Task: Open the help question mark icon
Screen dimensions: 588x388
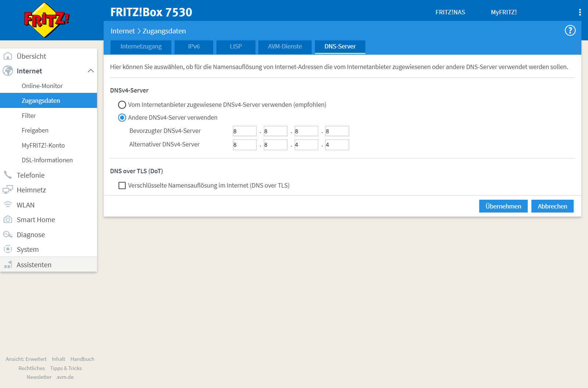Action: 570,31
